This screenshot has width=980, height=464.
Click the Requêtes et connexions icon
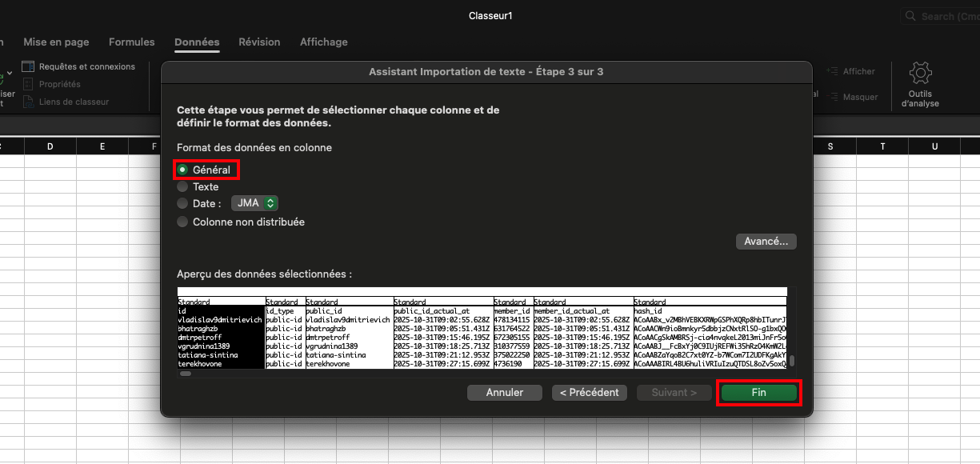coord(29,66)
